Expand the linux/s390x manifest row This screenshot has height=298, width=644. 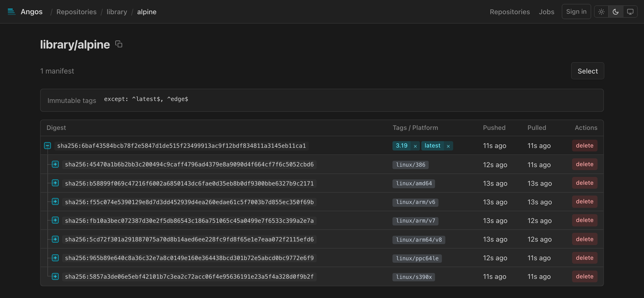pos(55,276)
